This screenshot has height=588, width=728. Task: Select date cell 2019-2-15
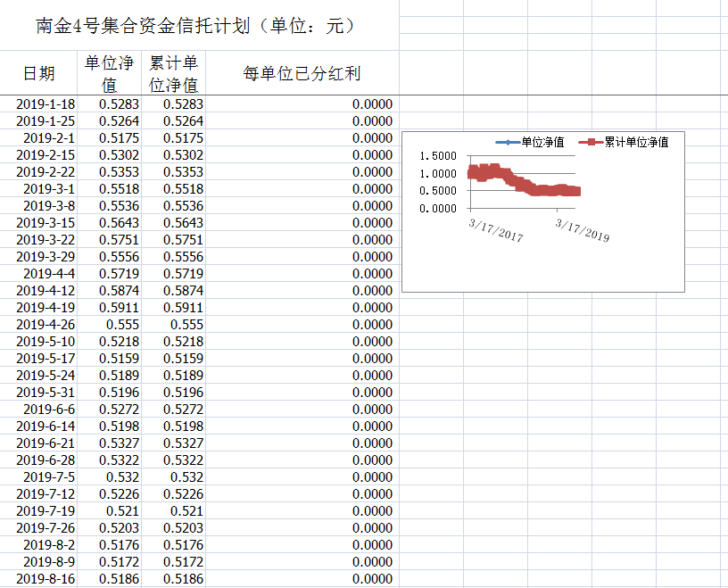pyautogui.click(x=38, y=154)
